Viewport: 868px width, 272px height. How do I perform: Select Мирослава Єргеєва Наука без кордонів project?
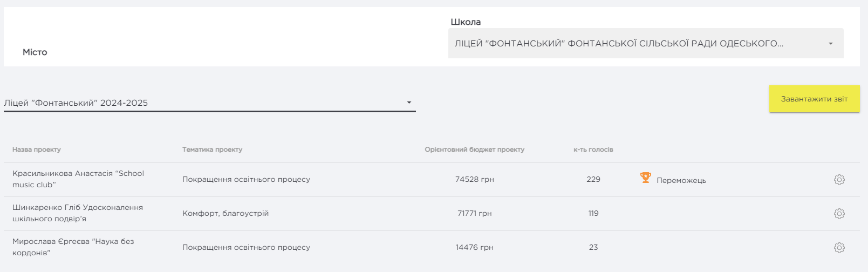click(x=73, y=247)
